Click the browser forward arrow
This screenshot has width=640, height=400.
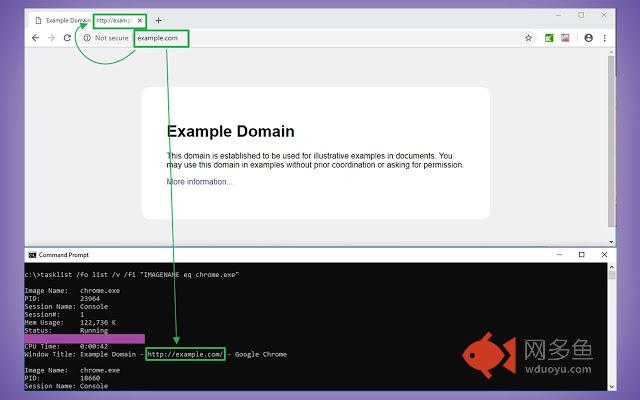click(51, 38)
